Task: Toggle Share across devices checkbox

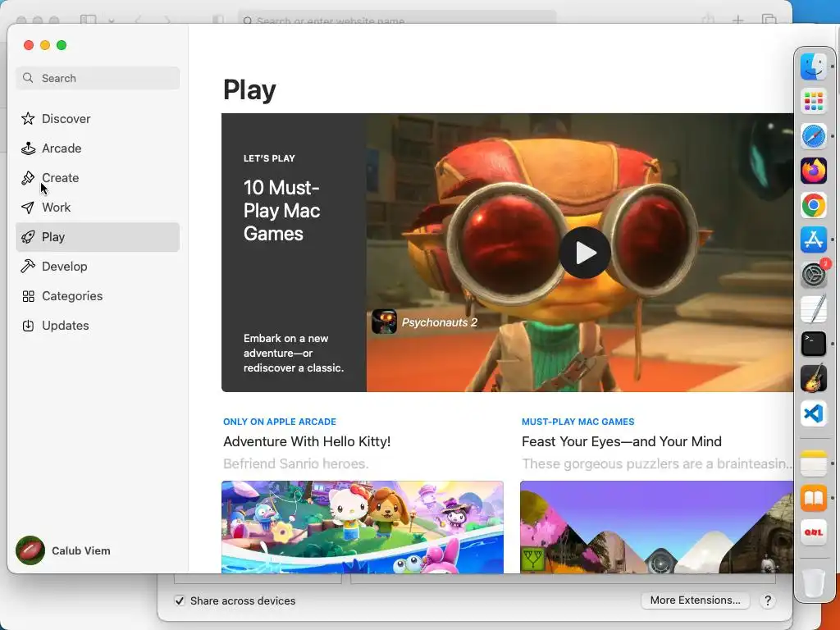Action: 180,600
